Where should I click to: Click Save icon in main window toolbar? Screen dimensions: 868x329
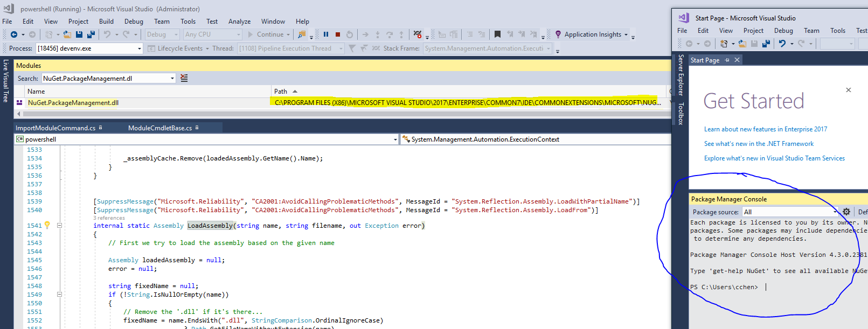tap(79, 34)
